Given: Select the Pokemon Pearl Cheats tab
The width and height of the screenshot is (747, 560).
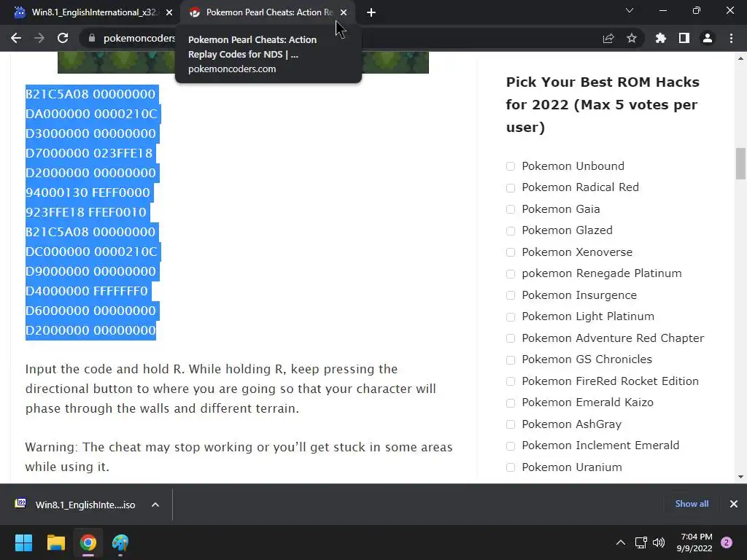Looking at the screenshot, I should [x=267, y=12].
